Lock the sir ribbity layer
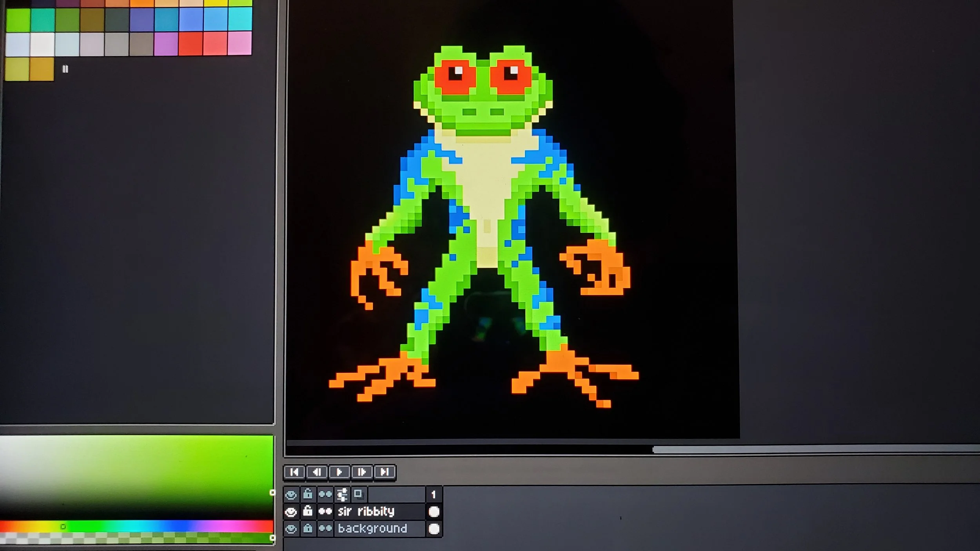Image resolution: width=980 pixels, height=551 pixels. 308,511
